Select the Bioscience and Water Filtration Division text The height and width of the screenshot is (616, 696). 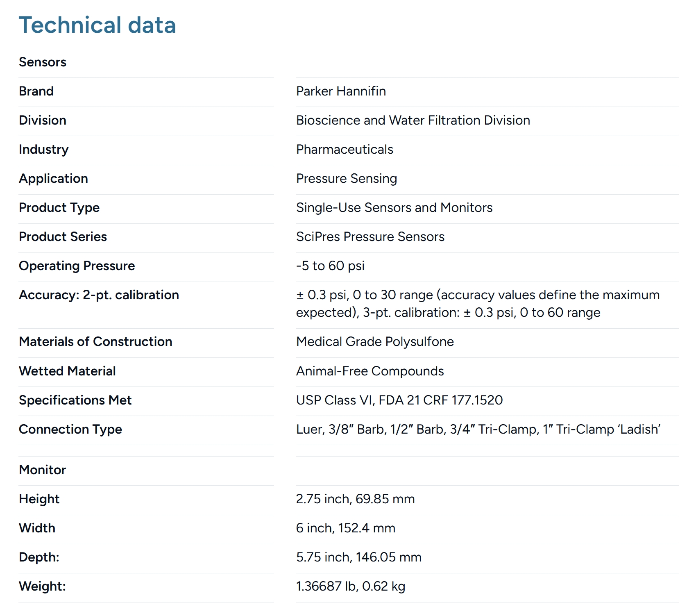413,120
